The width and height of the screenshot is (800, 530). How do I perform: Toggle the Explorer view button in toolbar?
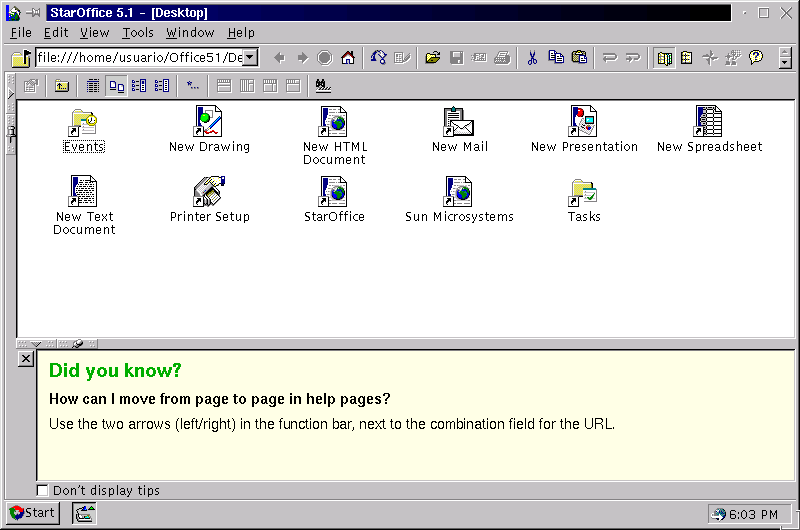[664, 58]
